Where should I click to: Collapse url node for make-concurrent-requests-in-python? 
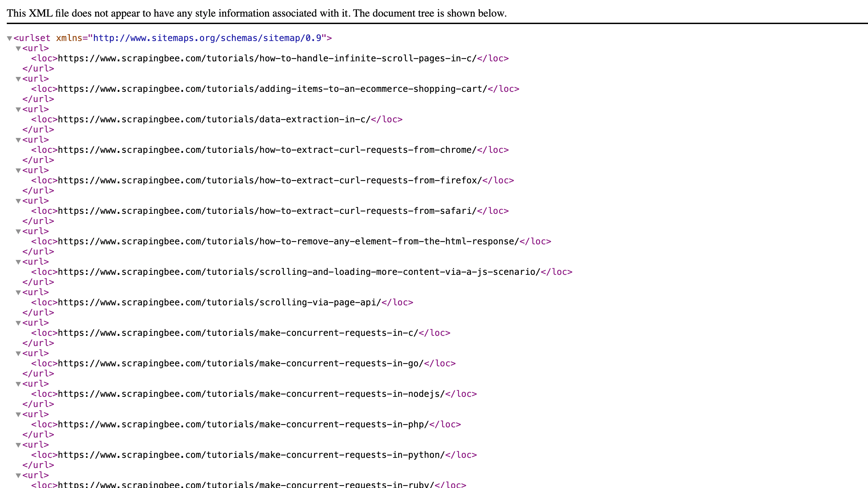point(18,445)
